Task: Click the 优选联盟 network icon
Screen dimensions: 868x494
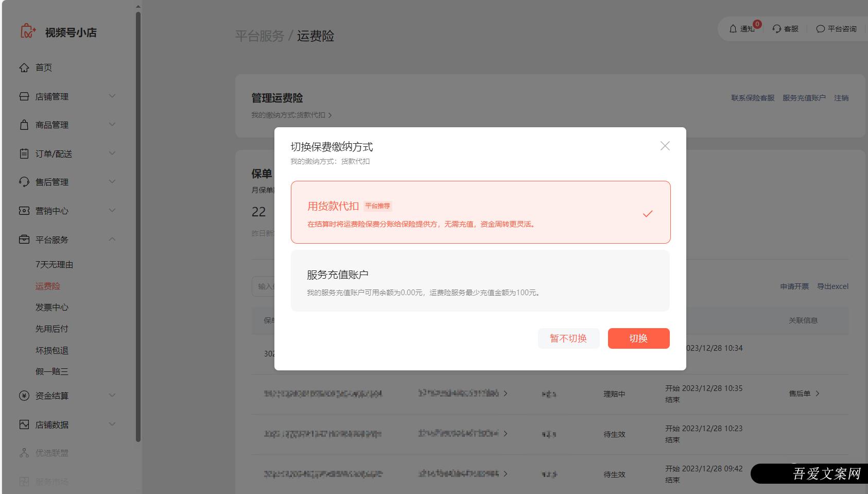Action: [x=24, y=453]
